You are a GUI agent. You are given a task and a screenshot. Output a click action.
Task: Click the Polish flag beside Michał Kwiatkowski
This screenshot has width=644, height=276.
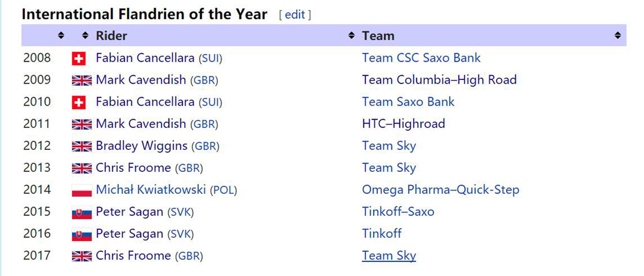pos(82,191)
